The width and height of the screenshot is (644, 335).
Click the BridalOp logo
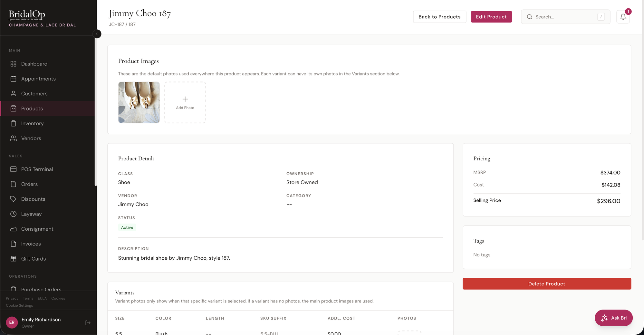[x=27, y=15]
